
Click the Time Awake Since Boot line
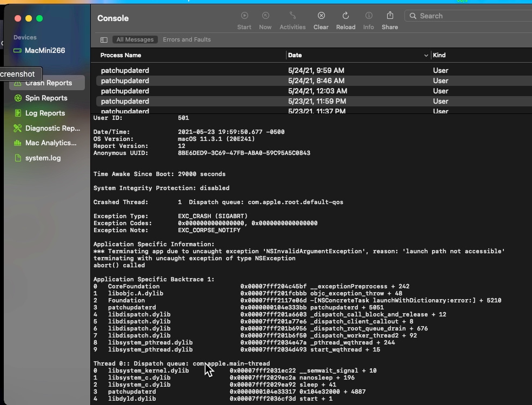(159, 174)
